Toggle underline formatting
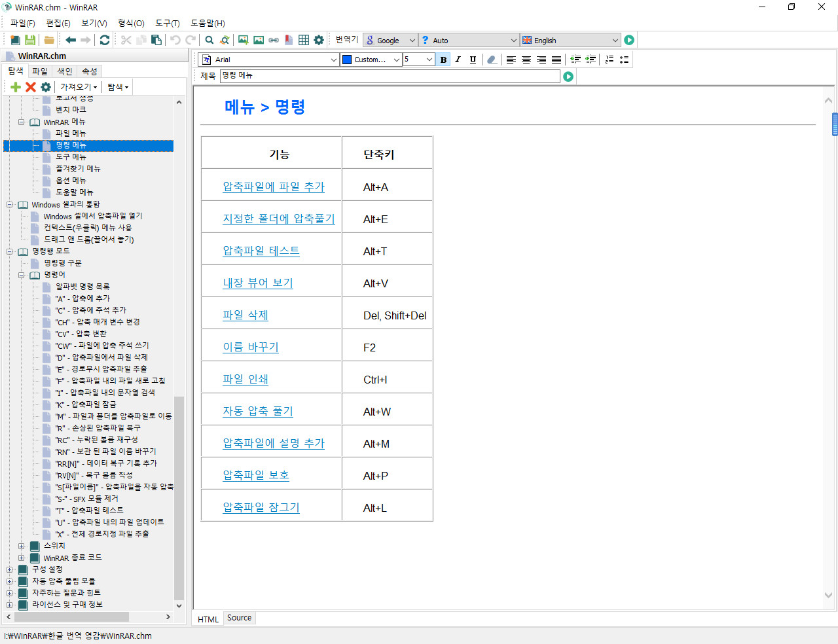Viewport: 838px width, 644px height. tap(473, 60)
